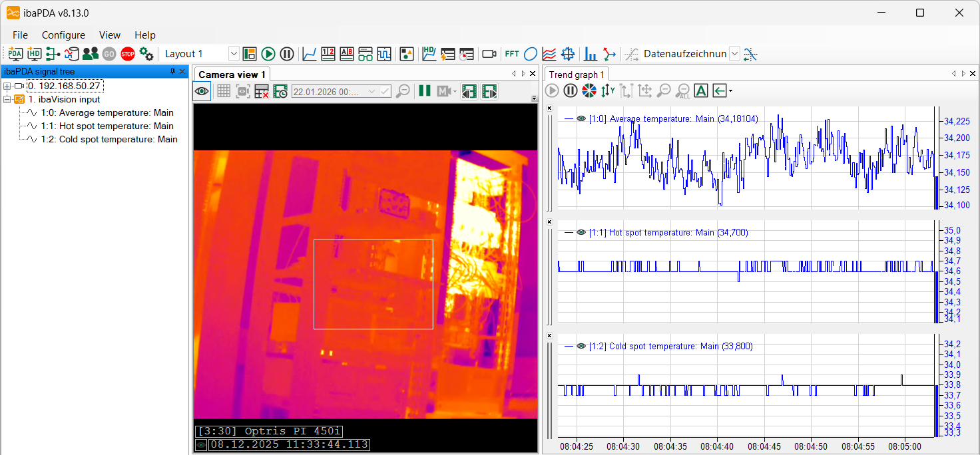Open I/O manager gear settings icon
The height and width of the screenshot is (455, 980).
point(146,54)
